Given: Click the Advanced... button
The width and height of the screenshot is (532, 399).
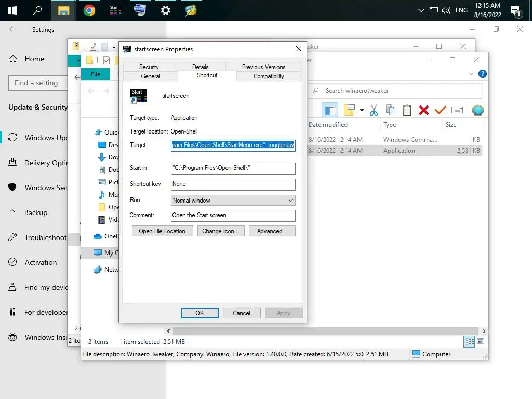Looking at the screenshot, I should [272, 231].
